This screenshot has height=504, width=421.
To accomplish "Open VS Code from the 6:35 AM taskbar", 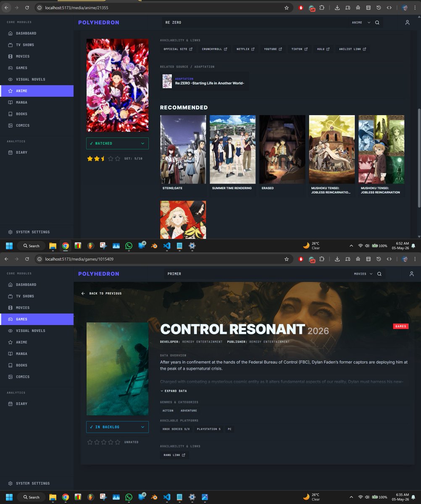I will 167,497.
